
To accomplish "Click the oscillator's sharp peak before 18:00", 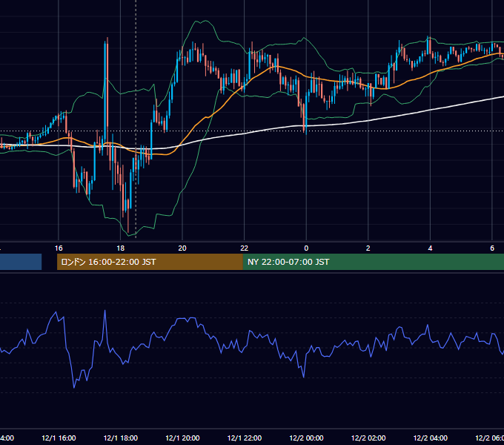I will pyautogui.click(x=105, y=311).
